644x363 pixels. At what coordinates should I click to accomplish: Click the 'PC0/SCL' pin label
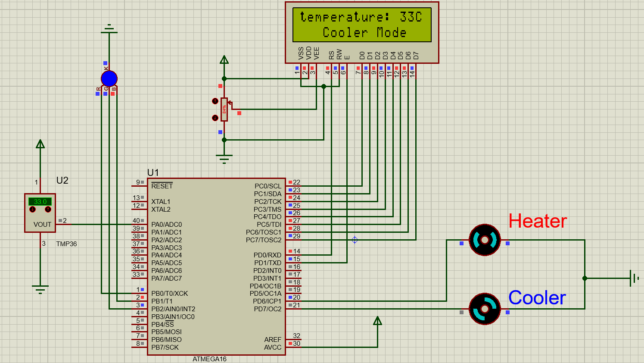click(x=268, y=186)
